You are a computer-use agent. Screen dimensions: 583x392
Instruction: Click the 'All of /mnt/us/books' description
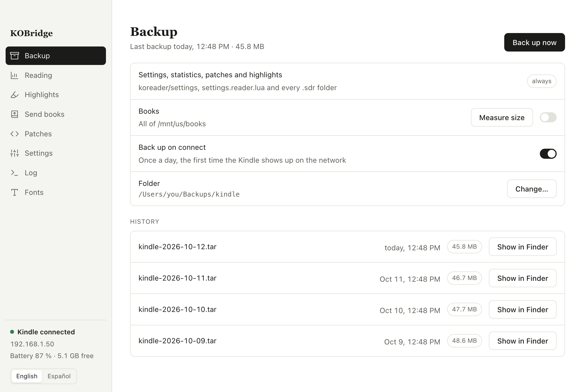click(x=172, y=124)
